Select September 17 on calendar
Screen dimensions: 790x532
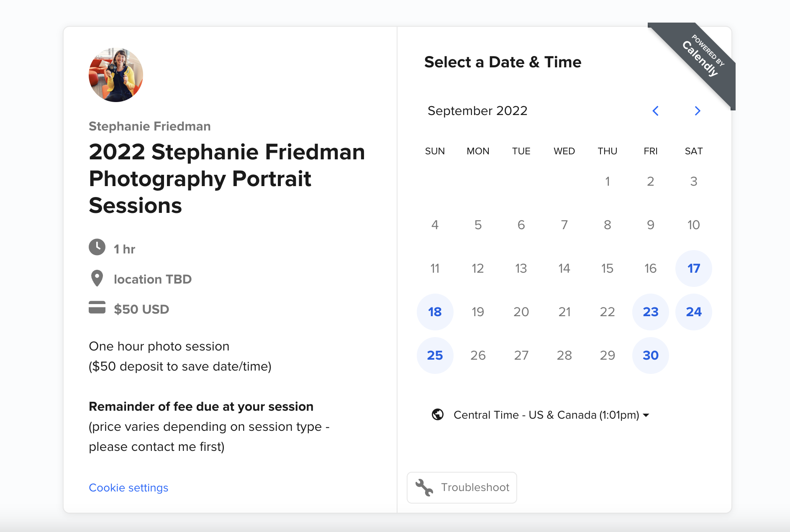click(693, 269)
